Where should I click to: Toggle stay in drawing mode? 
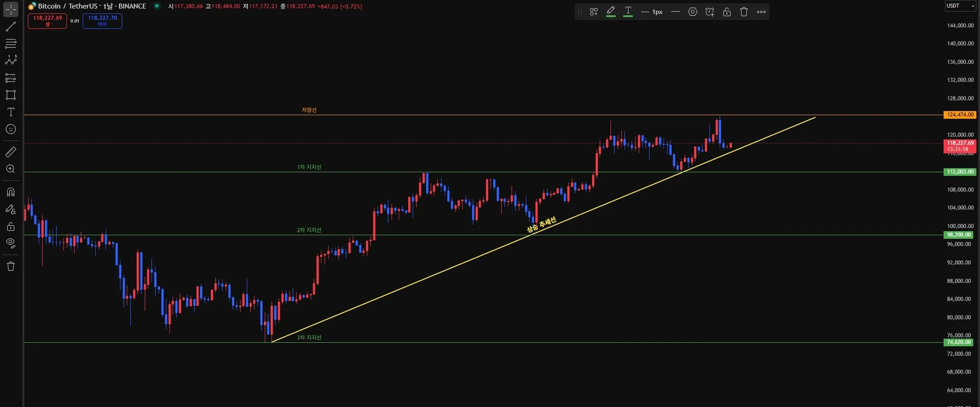11,209
